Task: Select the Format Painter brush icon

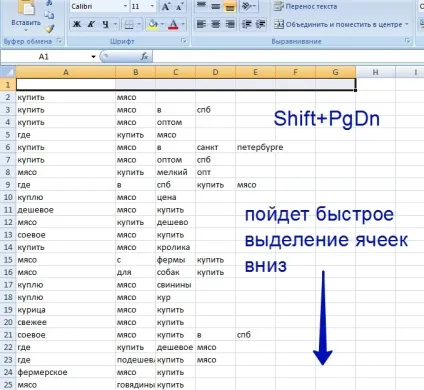Action: [49, 29]
